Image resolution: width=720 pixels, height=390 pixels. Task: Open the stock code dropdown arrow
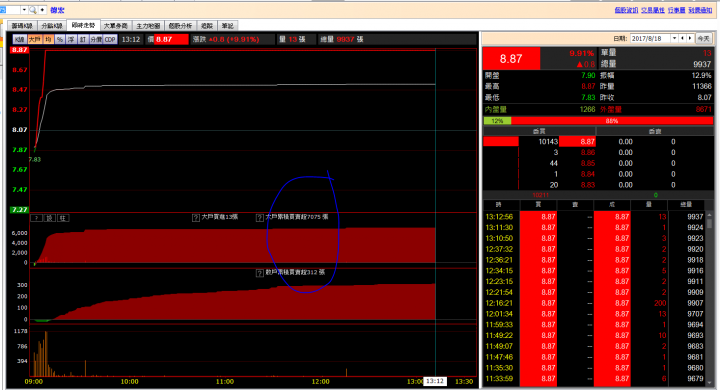24,10
